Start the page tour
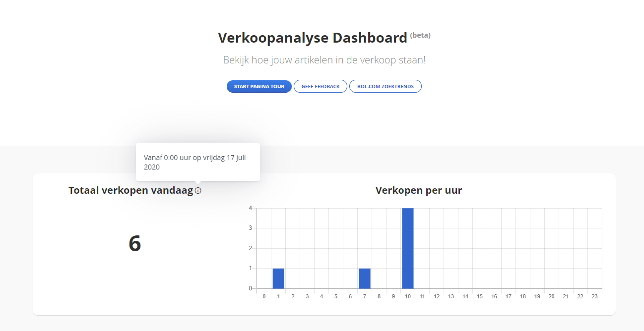This screenshot has height=331, width=644. coord(259,86)
